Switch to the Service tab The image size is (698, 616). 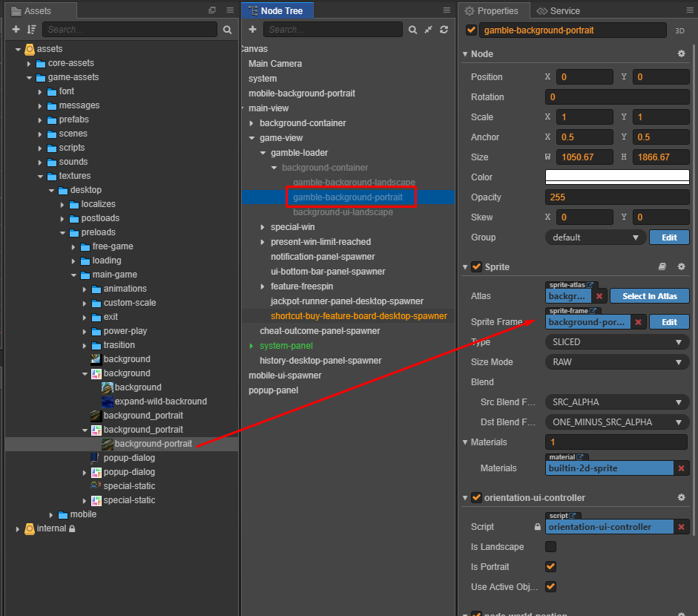[559, 10]
